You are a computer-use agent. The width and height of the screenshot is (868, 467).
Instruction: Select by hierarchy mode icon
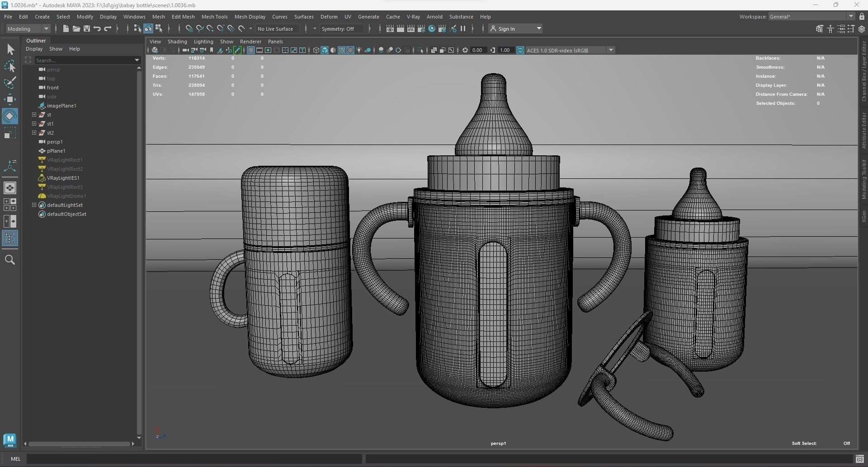pos(137,28)
